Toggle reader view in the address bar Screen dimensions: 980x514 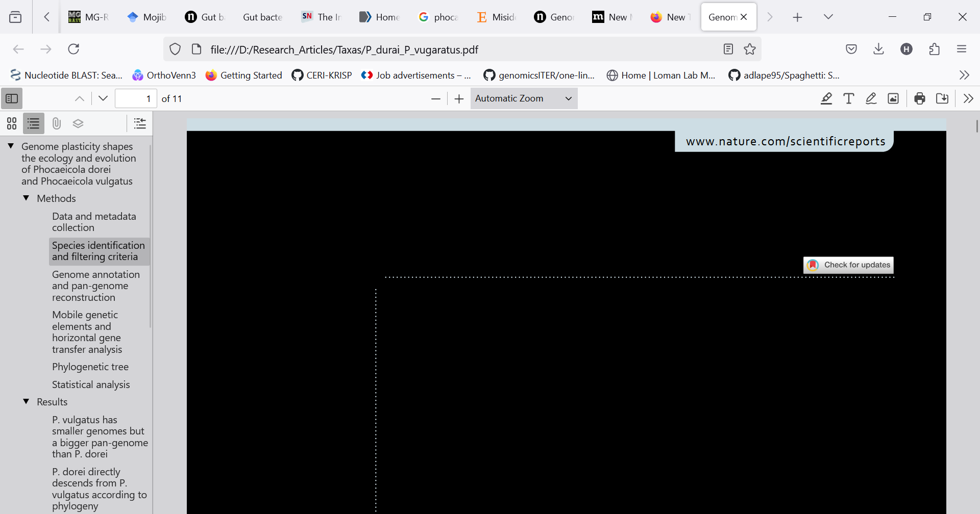click(728, 49)
